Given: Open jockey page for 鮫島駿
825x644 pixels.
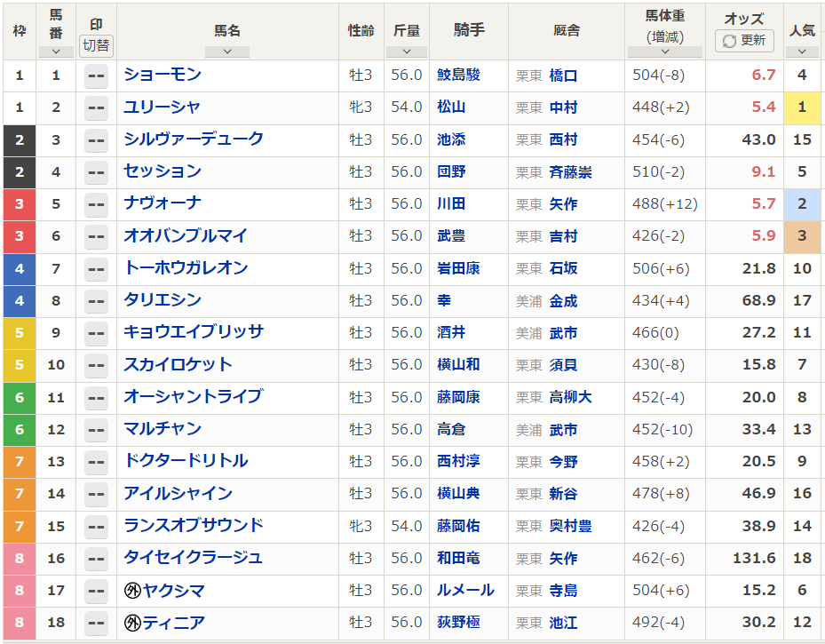Looking at the screenshot, I should click(x=458, y=75).
